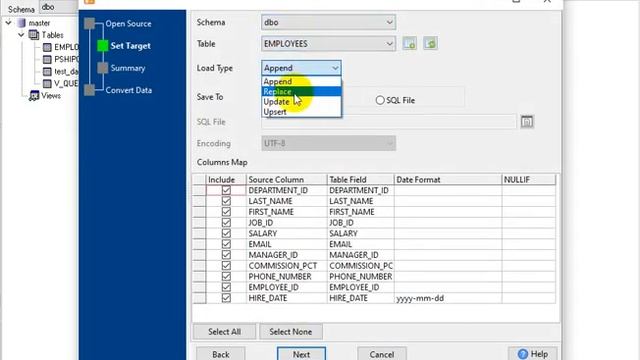Choose Update from Load Type list
Screen dimensions: 640x360
click(301, 102)
